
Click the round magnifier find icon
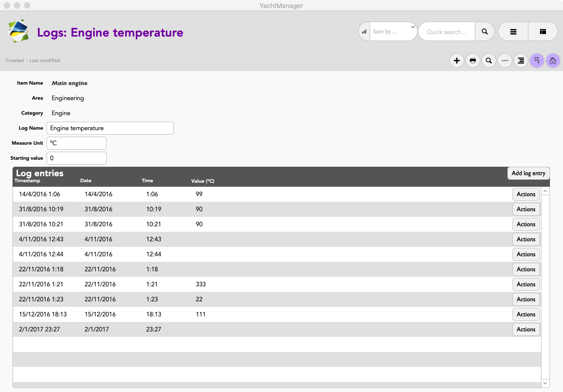(x=488, y=61)
